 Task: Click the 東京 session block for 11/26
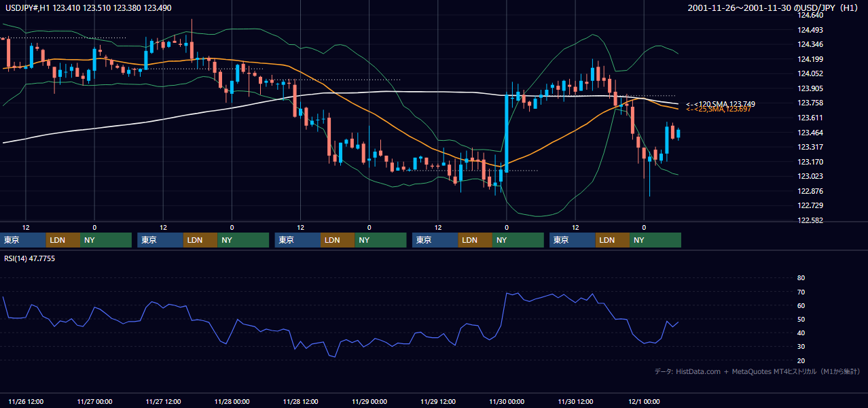(23, 240)
